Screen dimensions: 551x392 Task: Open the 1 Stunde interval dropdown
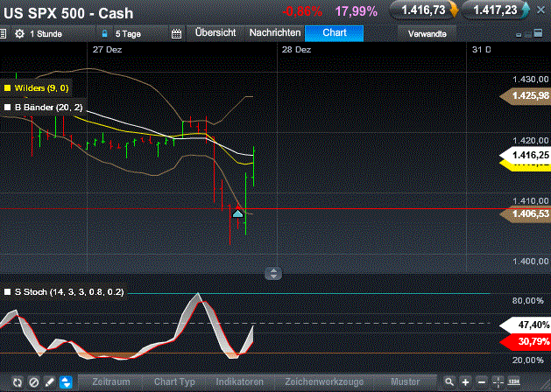[51, 33]
